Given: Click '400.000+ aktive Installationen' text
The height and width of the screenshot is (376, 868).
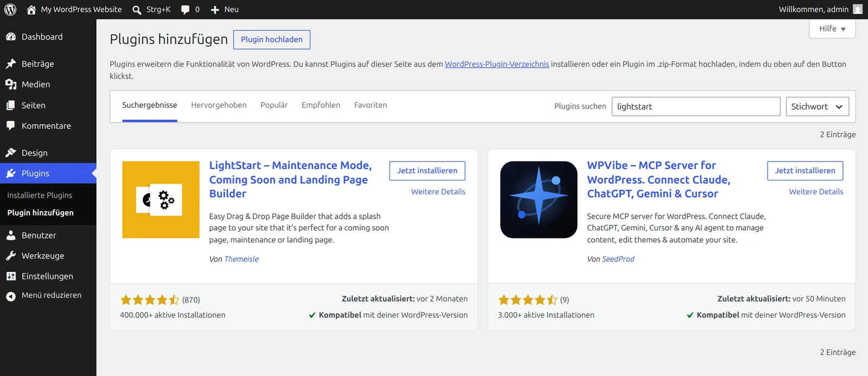Looking at the screenshot, I should tap(173, 315).
